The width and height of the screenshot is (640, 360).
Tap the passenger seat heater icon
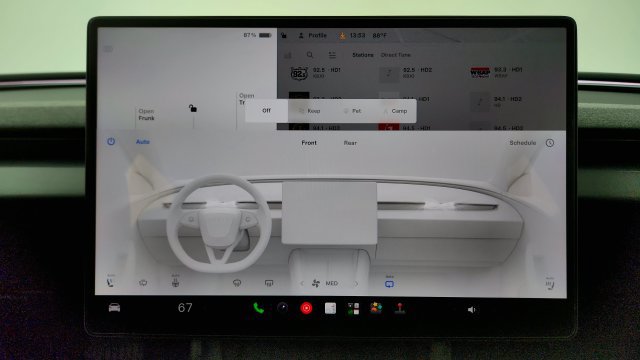(x=550, y=283)
